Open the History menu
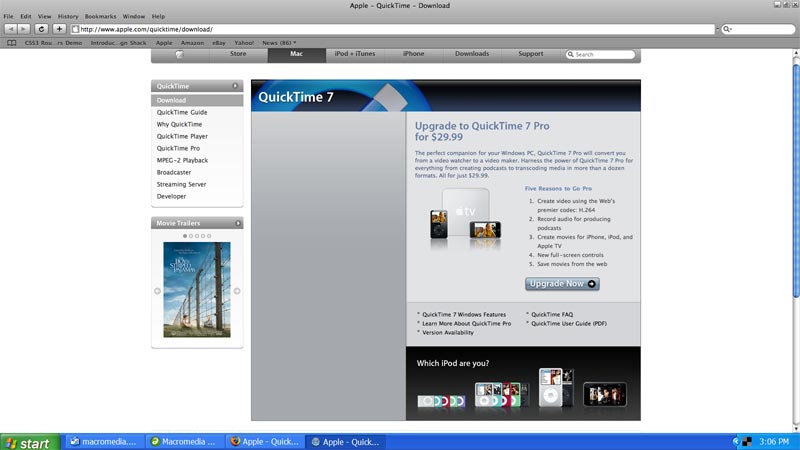 68,16
